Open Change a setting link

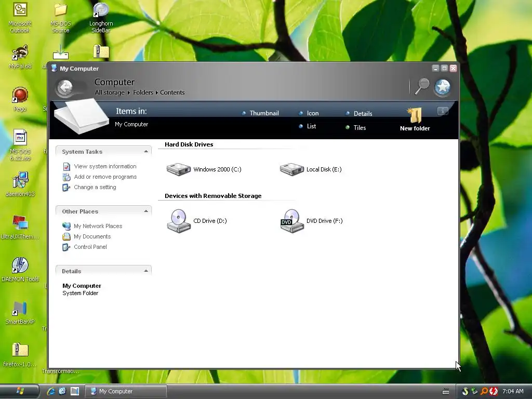tap(95, 187)
